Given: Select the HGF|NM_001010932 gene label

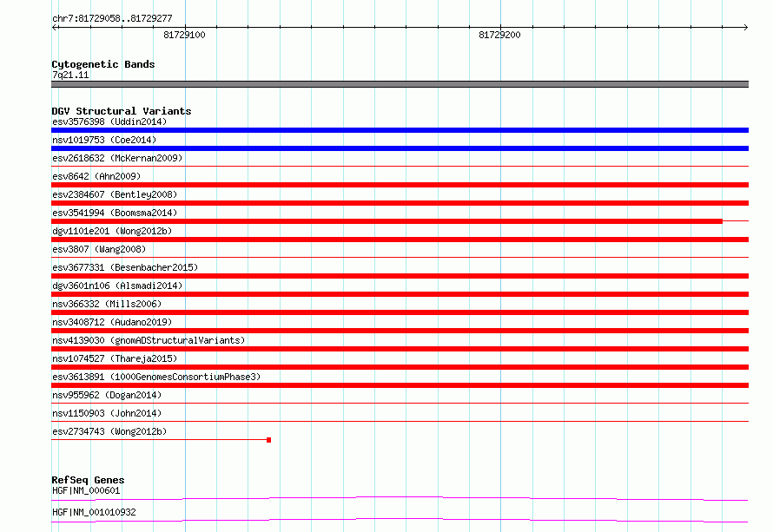Looking at the screenshot, I should [94, 512].
